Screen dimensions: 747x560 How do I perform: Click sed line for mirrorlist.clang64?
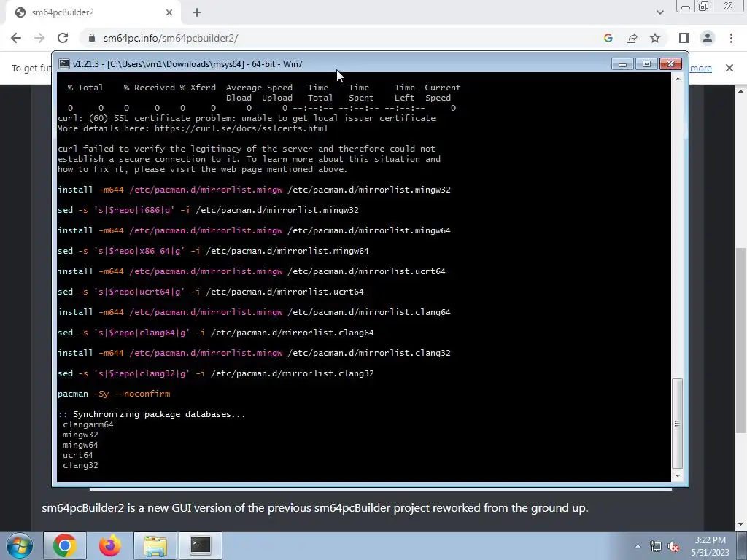coord(216,332)
